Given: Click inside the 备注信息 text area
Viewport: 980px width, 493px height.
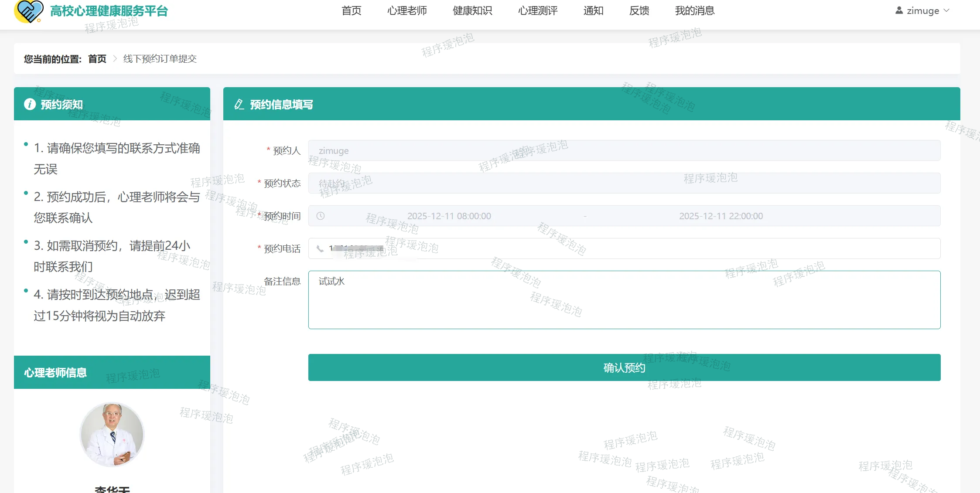Looking at the screenshot, I should 624,300.
